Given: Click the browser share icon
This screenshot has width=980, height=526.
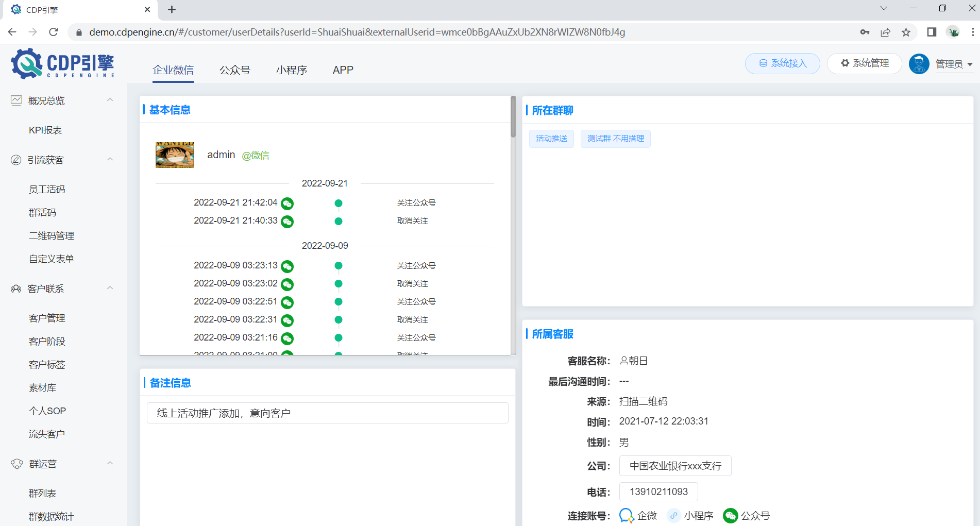Looking at the screenshot, I should coord(885,32).
